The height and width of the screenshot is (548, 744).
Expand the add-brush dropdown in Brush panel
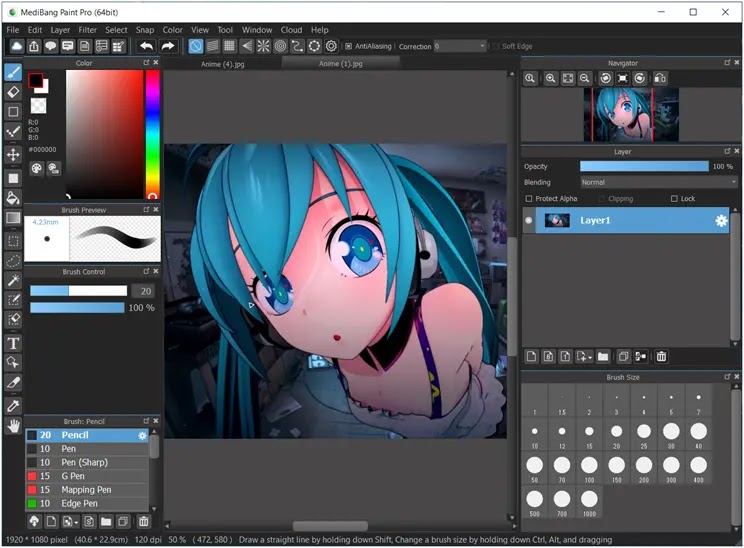tap(76, 522)
